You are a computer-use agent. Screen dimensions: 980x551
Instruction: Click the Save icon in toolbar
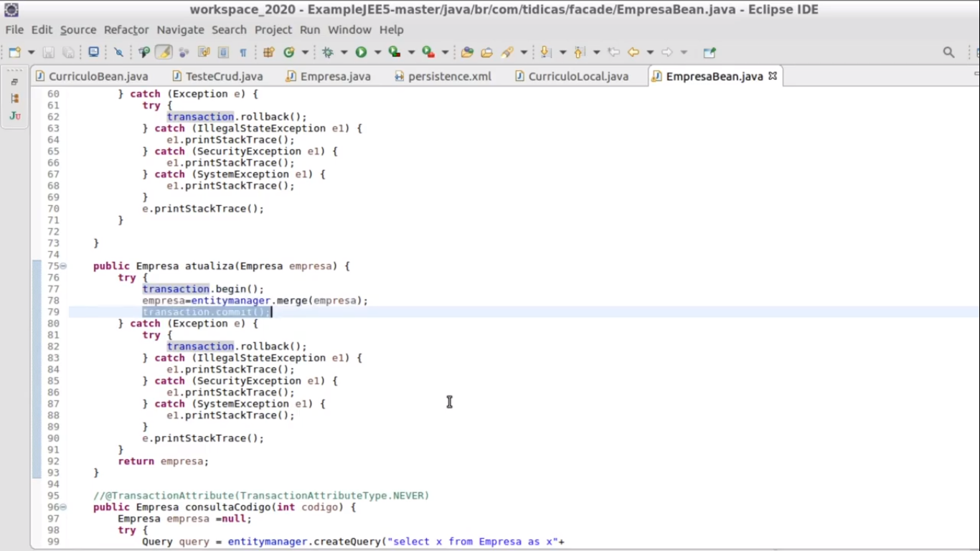(x=48, y=52)
